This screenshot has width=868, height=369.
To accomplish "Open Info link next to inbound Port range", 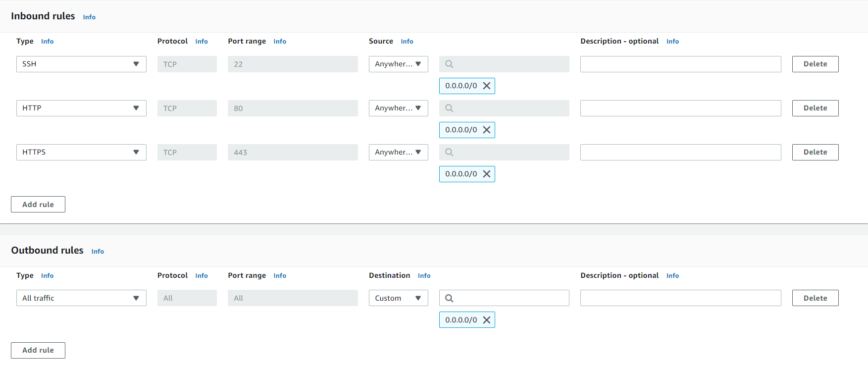I will [280, 41].
